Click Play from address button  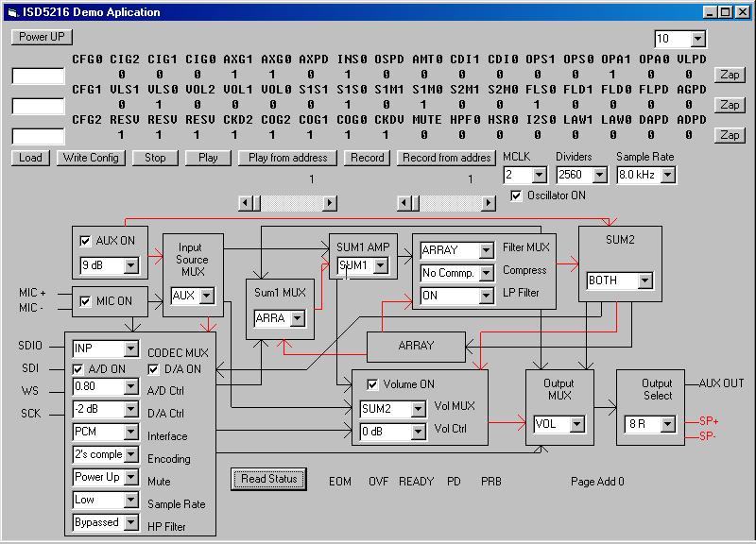[287, 158]
